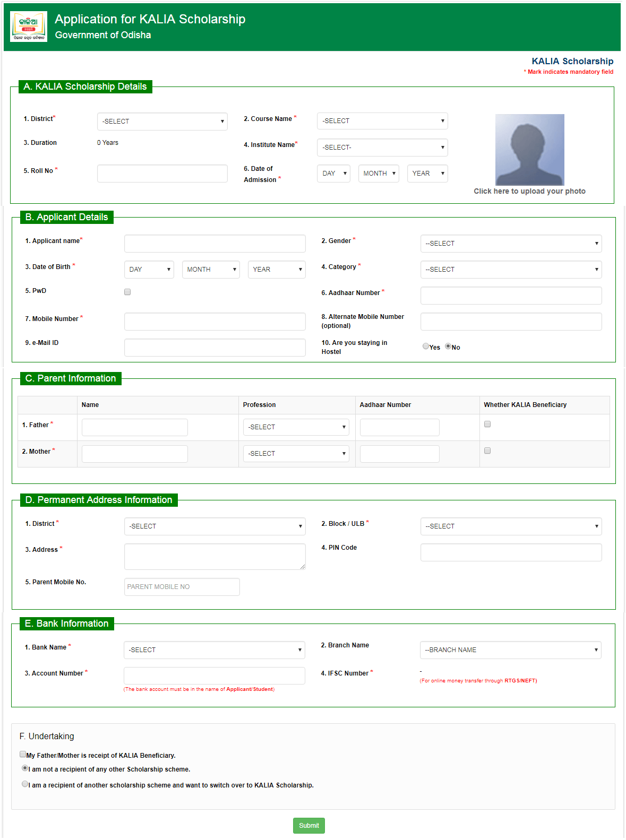626x840 pixels.
Task: Check Mother KALIA Beneficiary checkbox
Action: [x=487, y=451]
